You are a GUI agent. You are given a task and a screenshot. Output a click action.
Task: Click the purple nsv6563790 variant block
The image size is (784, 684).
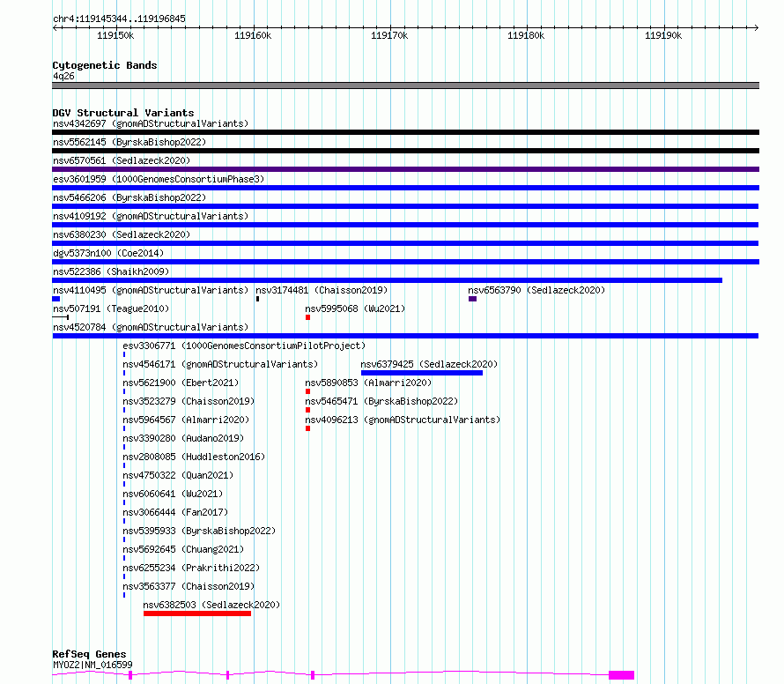[x=472, y=299]
